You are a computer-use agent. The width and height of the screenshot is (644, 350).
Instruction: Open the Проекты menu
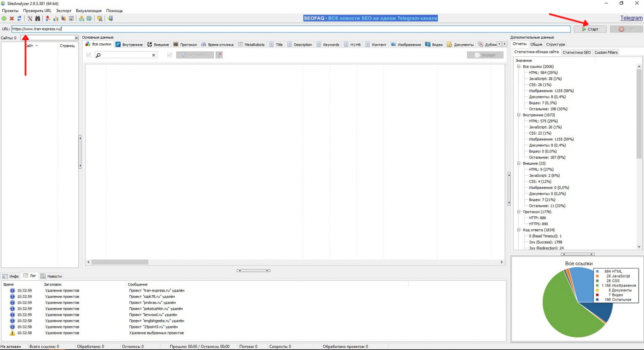(10, 11)
